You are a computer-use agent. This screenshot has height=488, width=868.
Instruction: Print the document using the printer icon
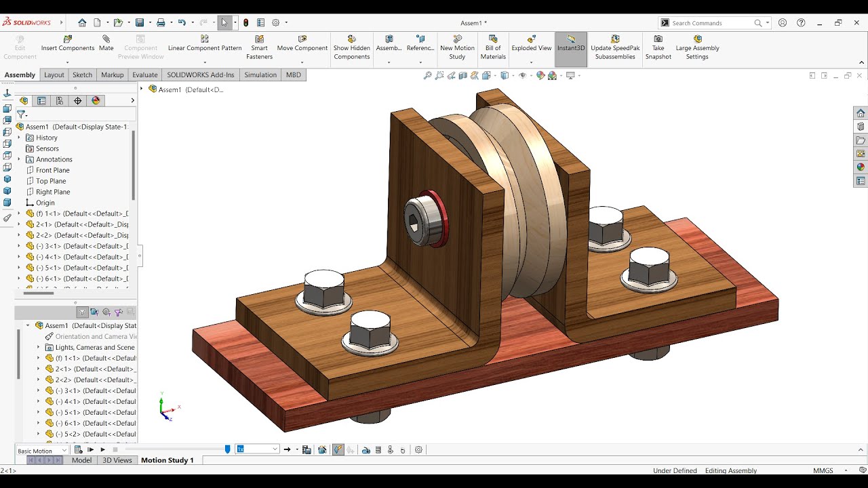tap(161, 22)
